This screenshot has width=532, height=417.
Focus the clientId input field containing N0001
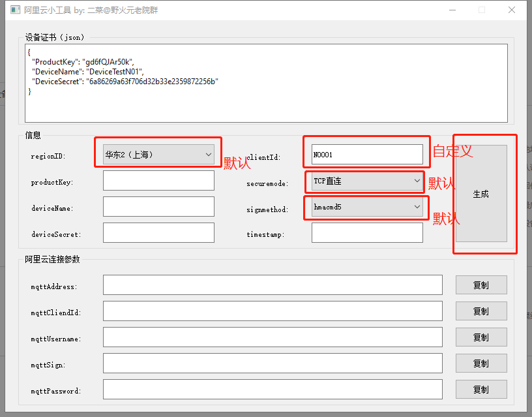tap(367, 155)
